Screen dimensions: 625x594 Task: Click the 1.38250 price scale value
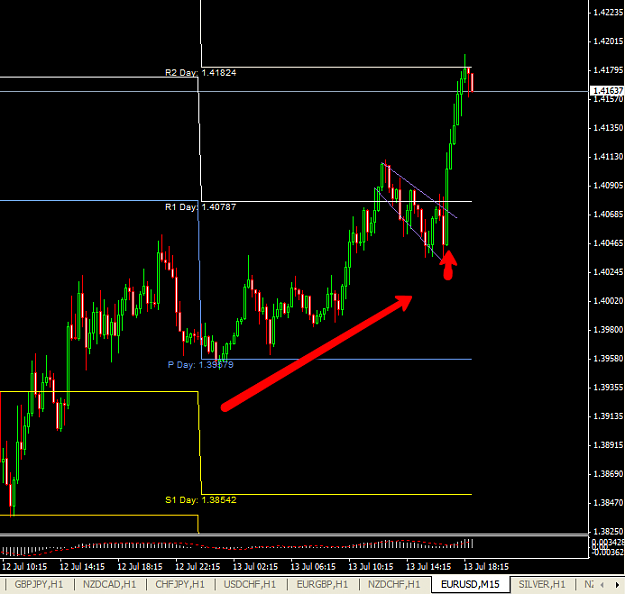(x=608, y=532)
